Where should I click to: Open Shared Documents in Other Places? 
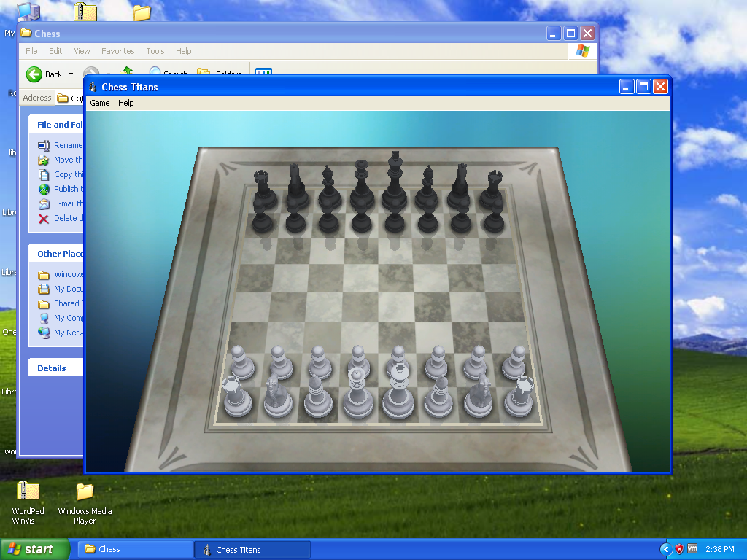[x=69, y=303]
